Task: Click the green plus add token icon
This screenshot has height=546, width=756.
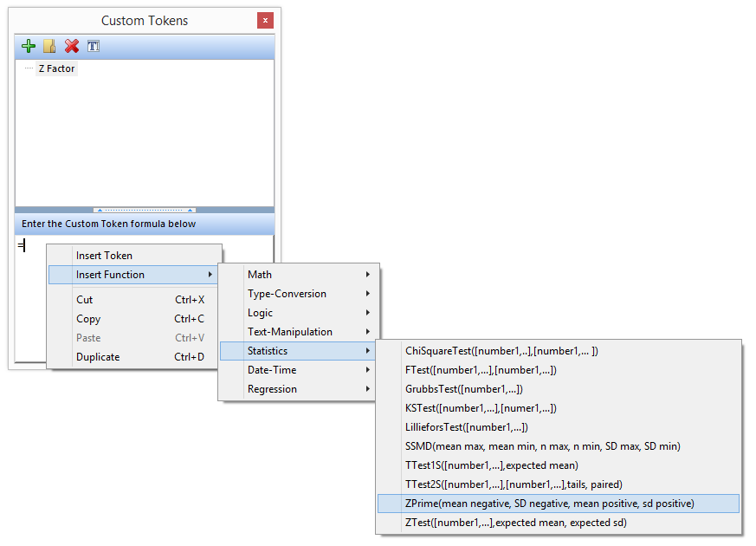Action: [x=29, y=46]
